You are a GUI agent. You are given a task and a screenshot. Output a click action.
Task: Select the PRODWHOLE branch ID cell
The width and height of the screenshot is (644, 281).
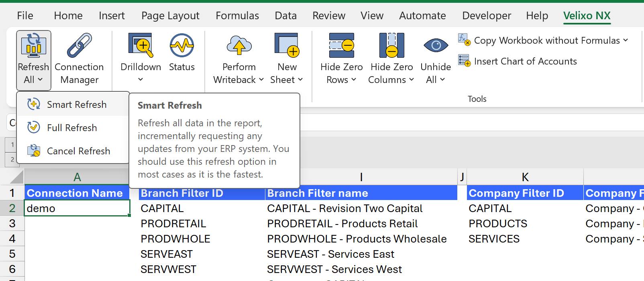[x=202, y=239]
